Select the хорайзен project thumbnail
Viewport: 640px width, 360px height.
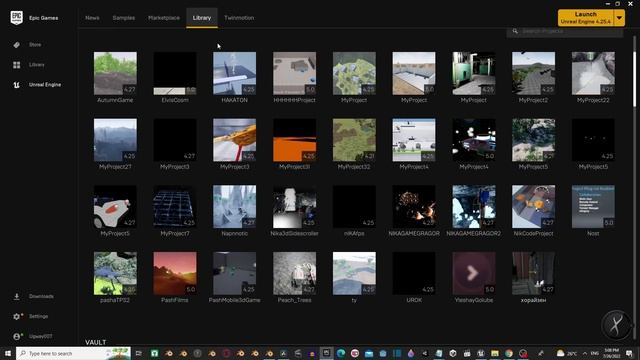(533, 273)
